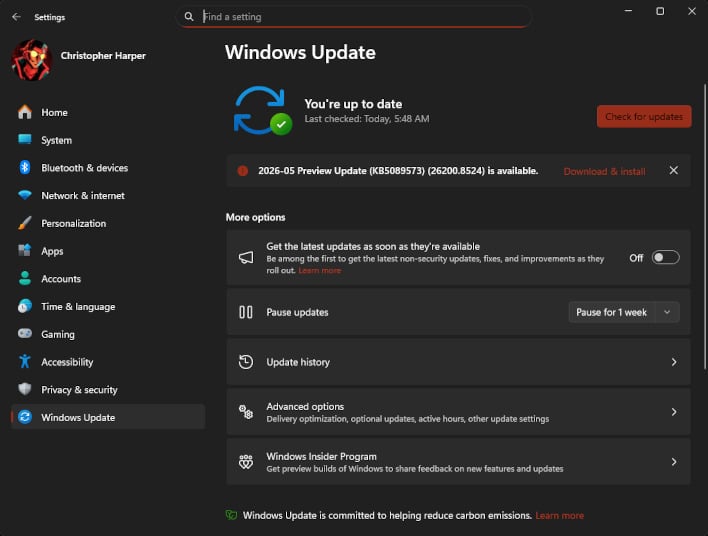Click the Check for updates button
708x536 pixels.
click(644, 117)
